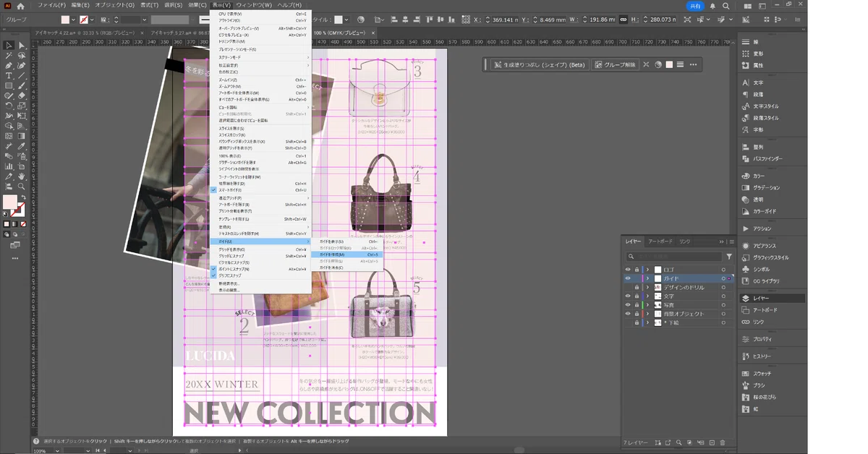
Task: Click the large Fill color swatch
Action: [9, 202]
